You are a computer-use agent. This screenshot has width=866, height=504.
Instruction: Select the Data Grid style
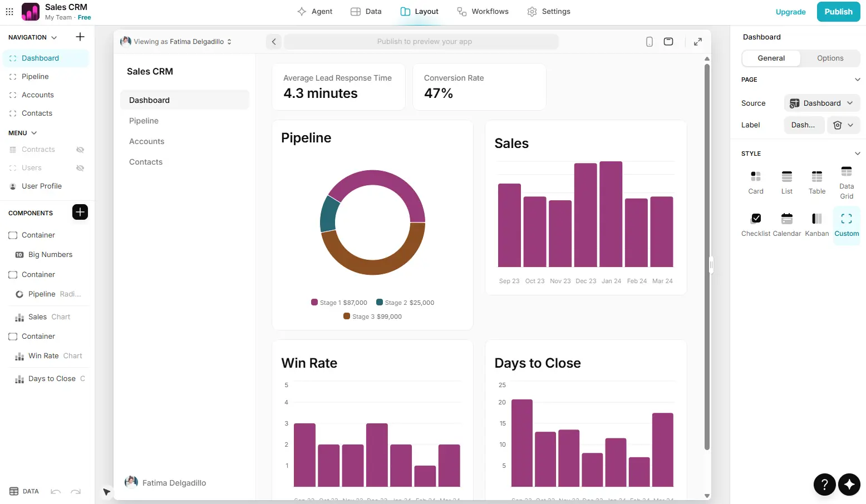coord(847,182)
